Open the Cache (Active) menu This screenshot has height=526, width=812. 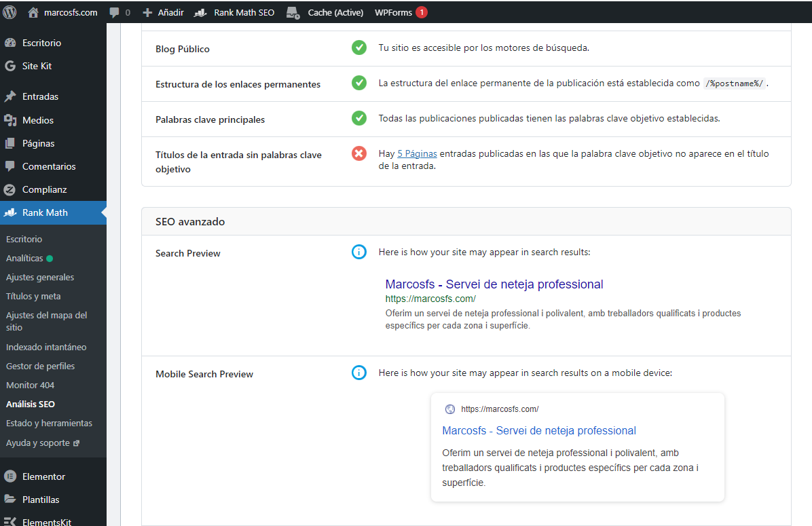pyautogui.click(x=325, y=12)
